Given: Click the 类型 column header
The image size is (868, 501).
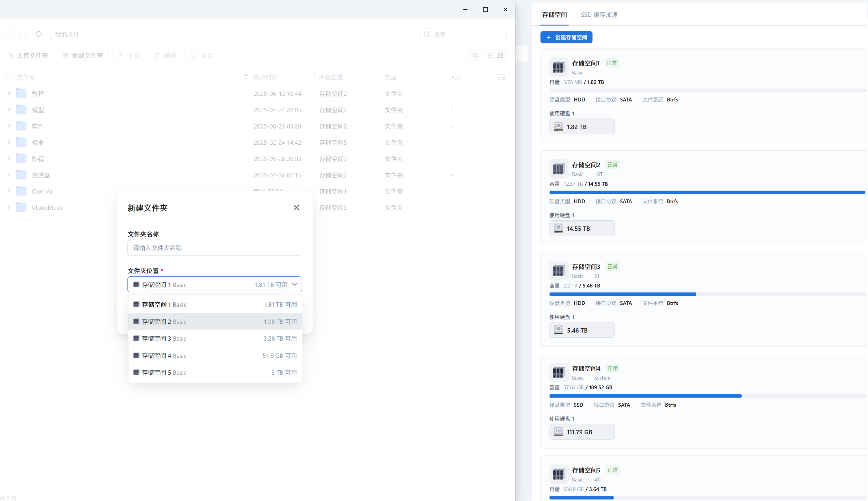Looking at the screenshot, I should [390, 77].
